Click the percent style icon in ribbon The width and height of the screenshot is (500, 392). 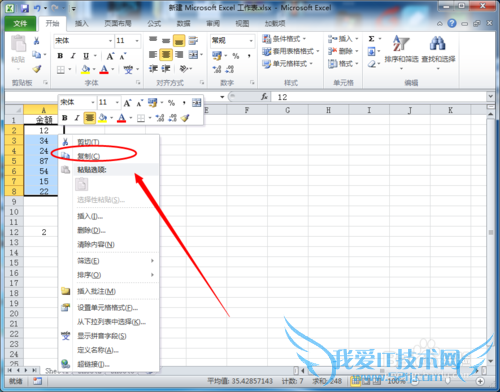236,56
